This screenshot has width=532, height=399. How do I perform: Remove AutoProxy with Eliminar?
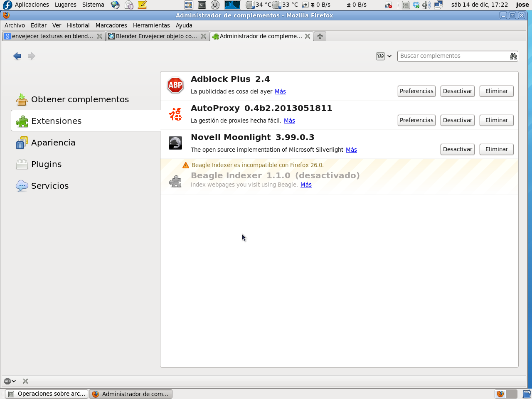tap(497, 120)
